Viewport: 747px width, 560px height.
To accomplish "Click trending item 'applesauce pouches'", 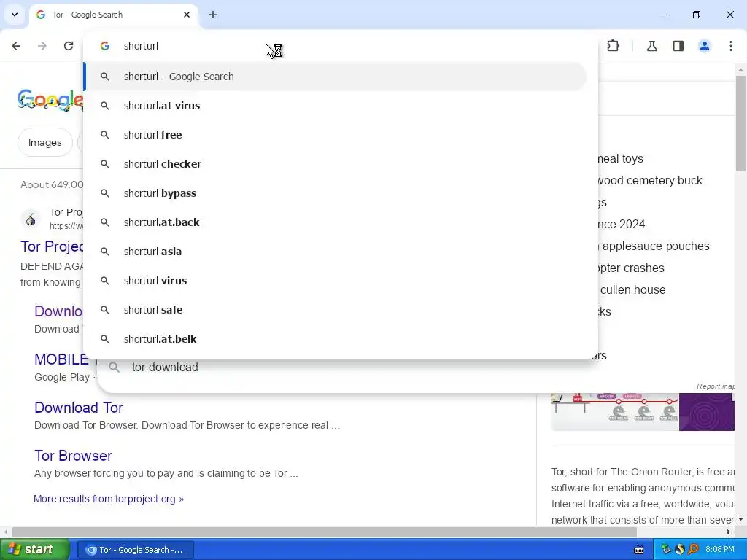I will coord(656,246).
